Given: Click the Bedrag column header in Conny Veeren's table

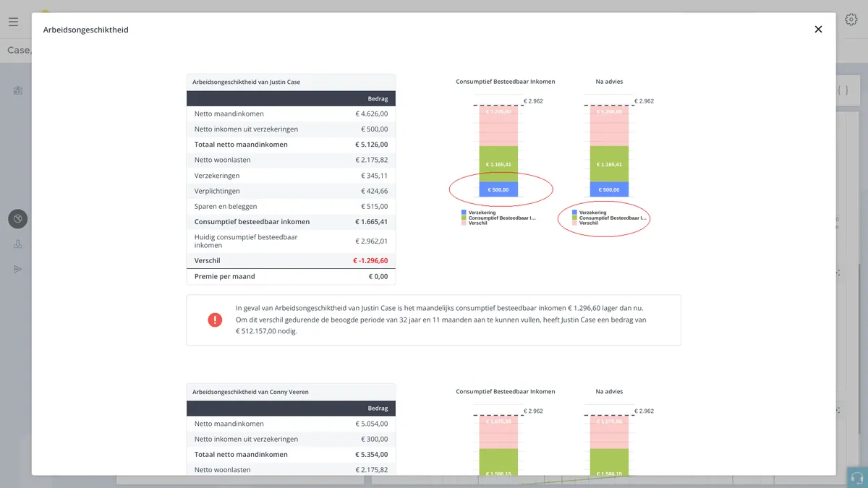Looking at the screenshot, I should tap(378, 408).
